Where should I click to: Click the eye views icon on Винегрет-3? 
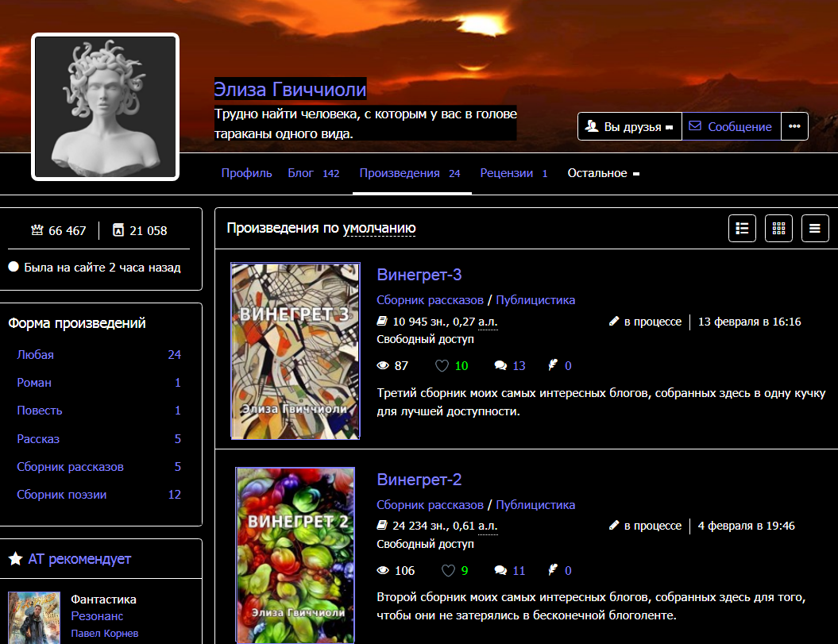[x=383, y=365]
